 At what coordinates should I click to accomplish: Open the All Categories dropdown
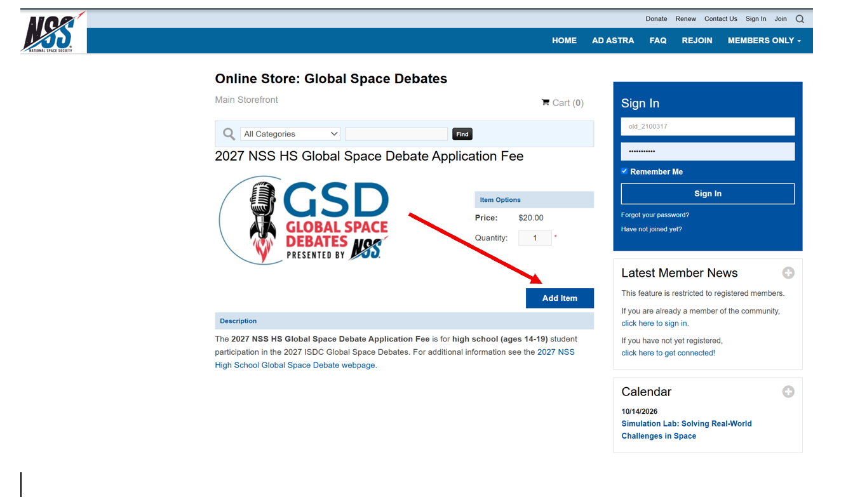click(290, 134)
